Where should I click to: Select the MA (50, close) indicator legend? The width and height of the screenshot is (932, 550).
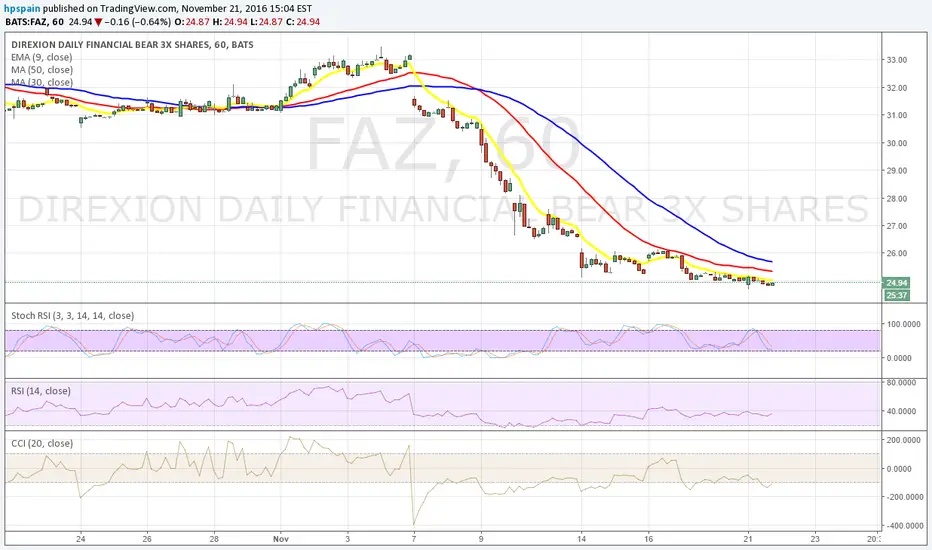tap(42, 70)
